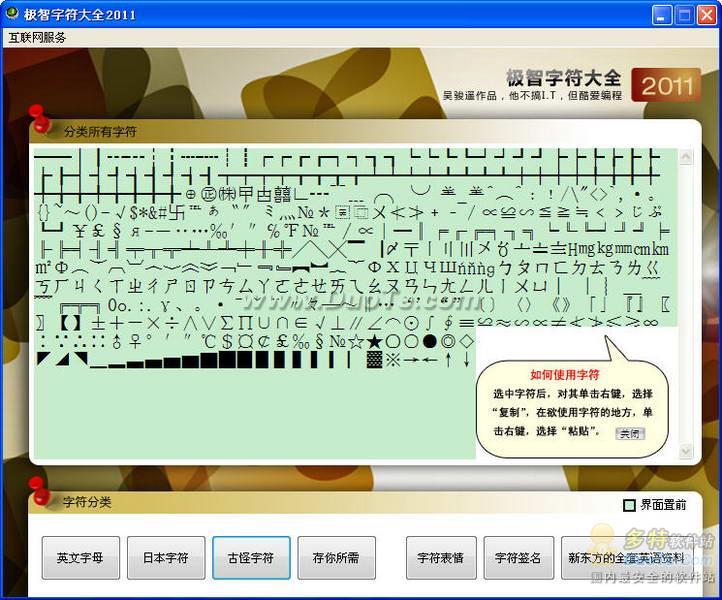Open the 存你所需 section
This screenshot has width=722, height=600.
[x=336, y=558]
